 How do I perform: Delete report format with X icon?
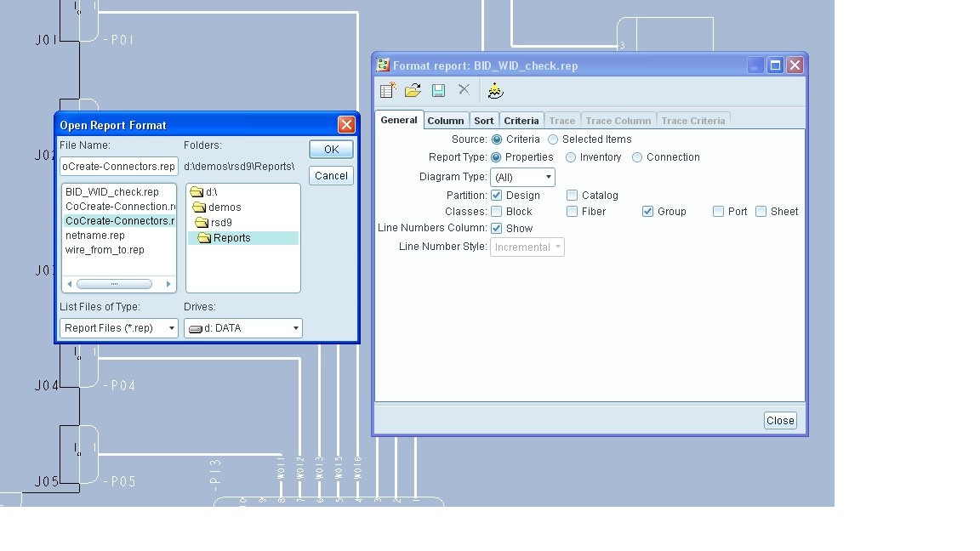[464, 89]
